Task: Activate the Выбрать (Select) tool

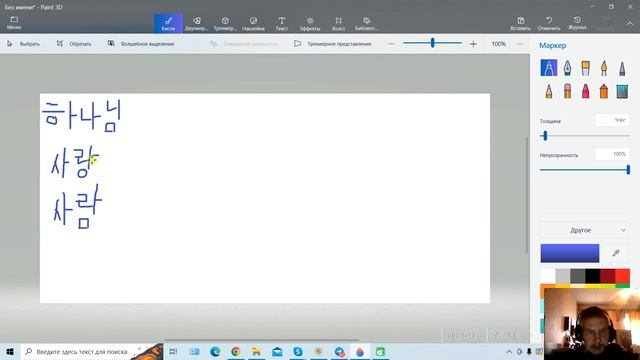Action: pos(23,44)
